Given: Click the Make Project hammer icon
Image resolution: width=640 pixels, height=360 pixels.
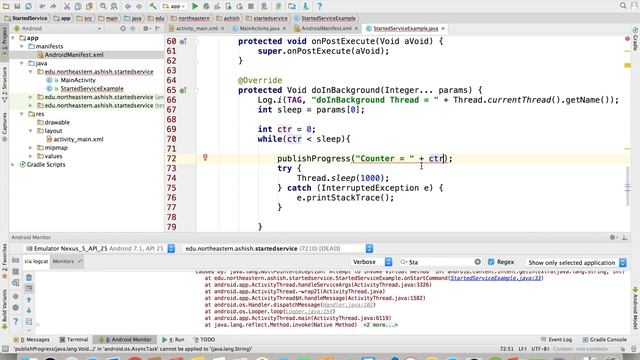Looking at the screenshot, I should click(153, 6).
